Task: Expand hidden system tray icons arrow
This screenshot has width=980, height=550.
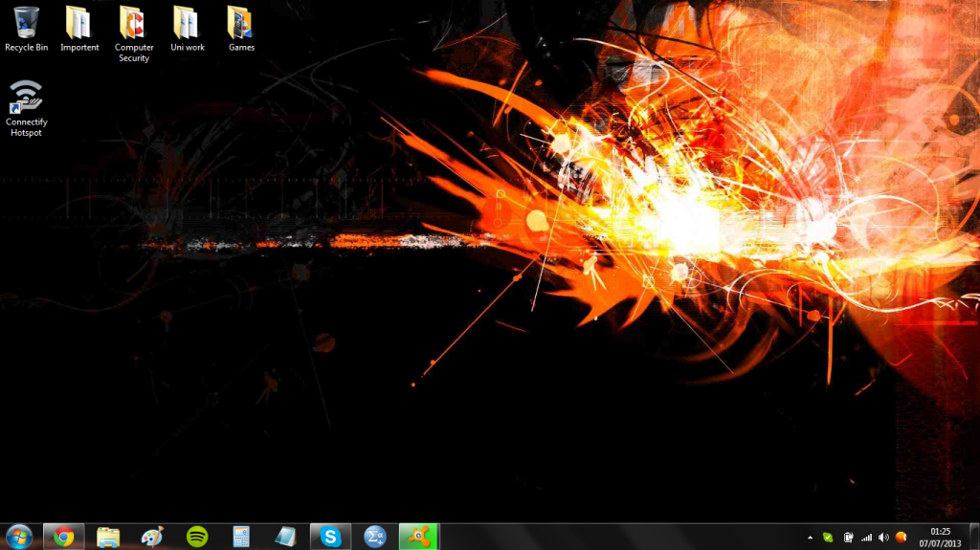Action: [x=811, y=538]
